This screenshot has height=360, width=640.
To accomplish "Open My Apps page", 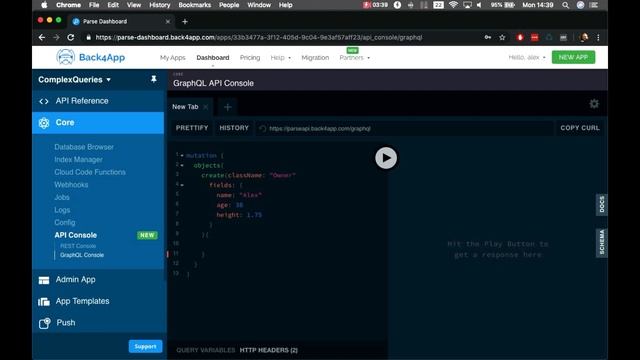I will coord(172,58).
